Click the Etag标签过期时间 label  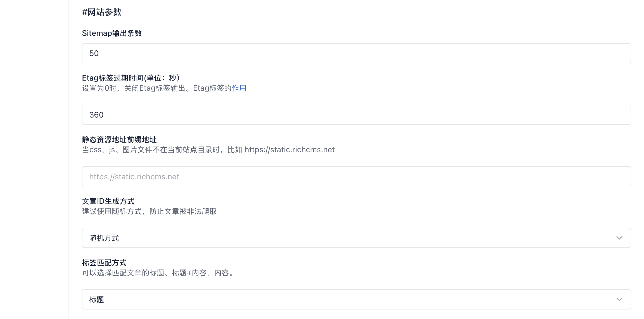point(131,78)
